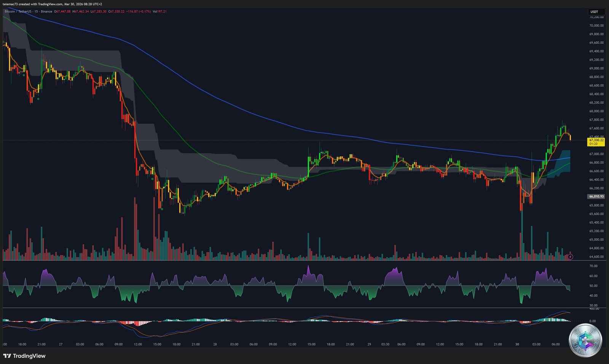Click the purple lightning trade icon on the chart
The height and width of the screenshot is (364, 609).
tap(570, 257)
